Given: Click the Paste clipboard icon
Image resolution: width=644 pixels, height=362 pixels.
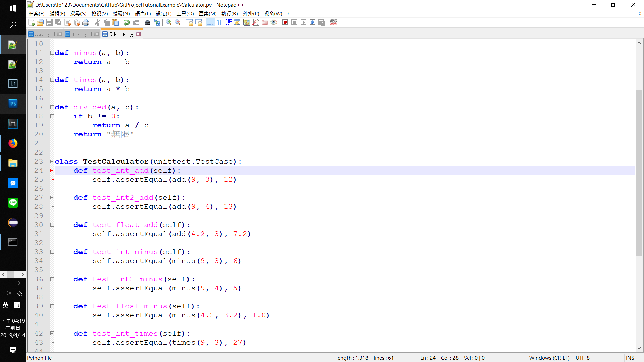Looking at the screenshot, I should click(x=115, y=22).
